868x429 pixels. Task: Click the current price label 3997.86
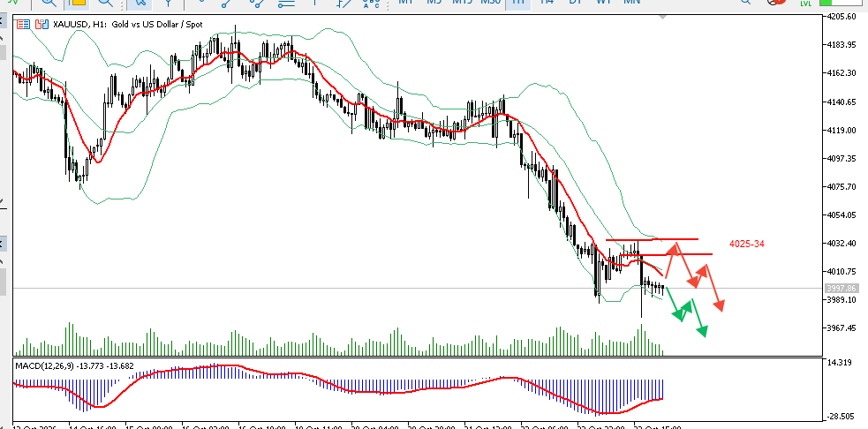click(x=841, y=288)
